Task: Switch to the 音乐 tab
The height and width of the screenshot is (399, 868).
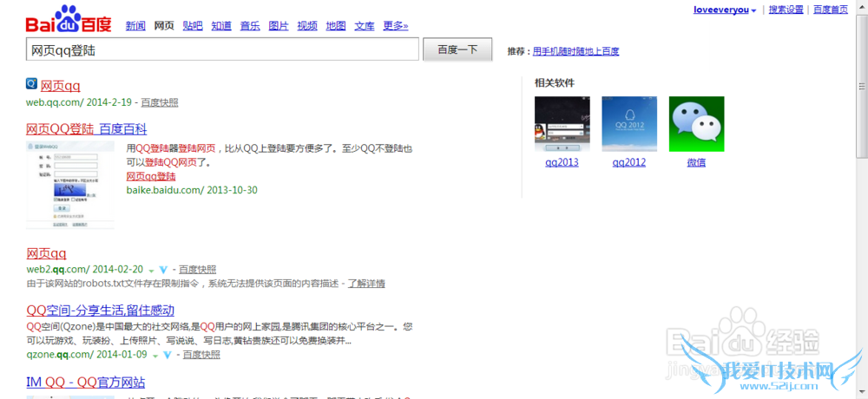Action: 250,25
